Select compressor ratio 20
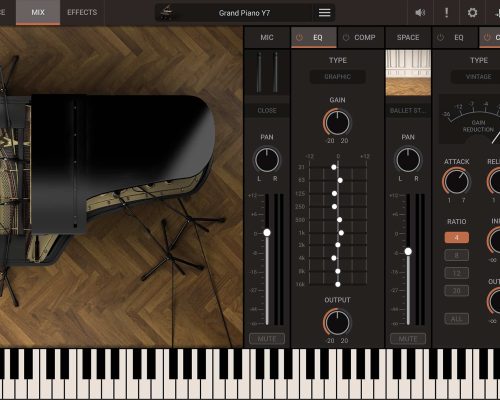The image size is (500, 400). point(457,291)
